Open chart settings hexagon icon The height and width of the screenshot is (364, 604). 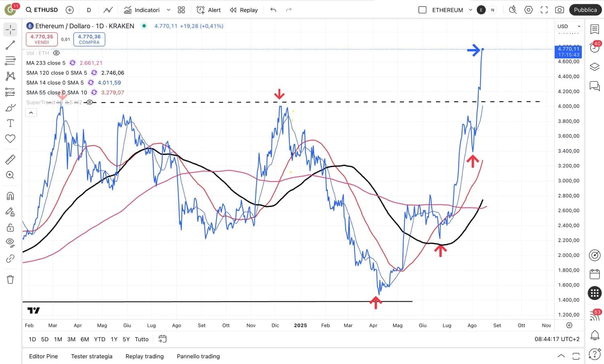tap(528, 10)
